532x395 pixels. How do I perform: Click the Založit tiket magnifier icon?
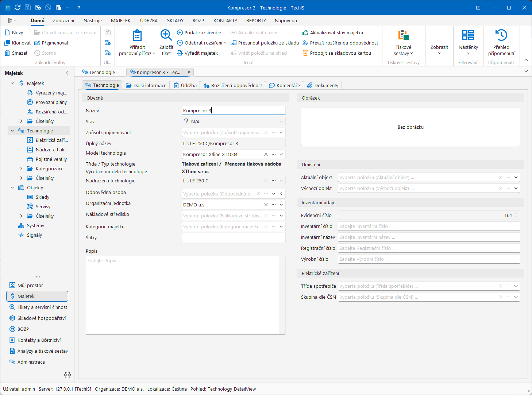pyautogui.click(x=166, y=35)
